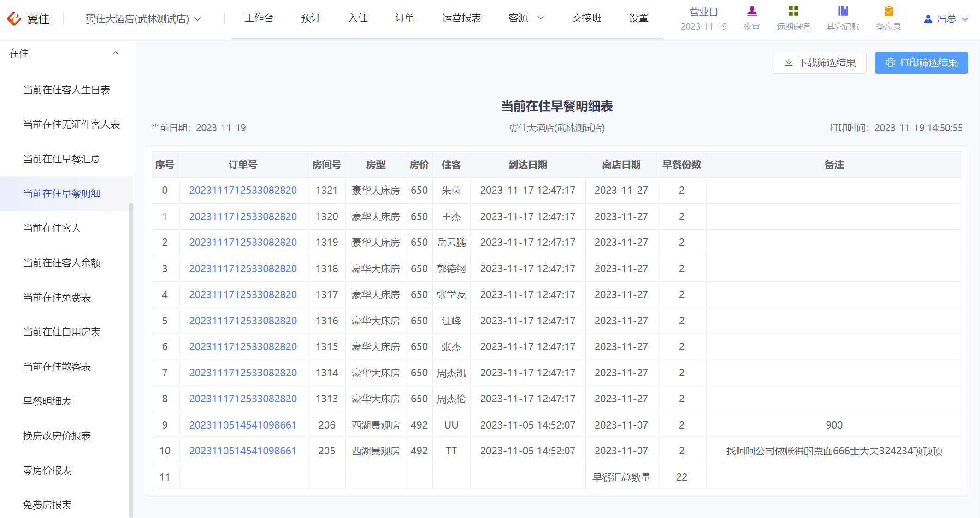Open order link for room 1313
Viewport: 980px width, 518px height.
click(x=243, y=399)
